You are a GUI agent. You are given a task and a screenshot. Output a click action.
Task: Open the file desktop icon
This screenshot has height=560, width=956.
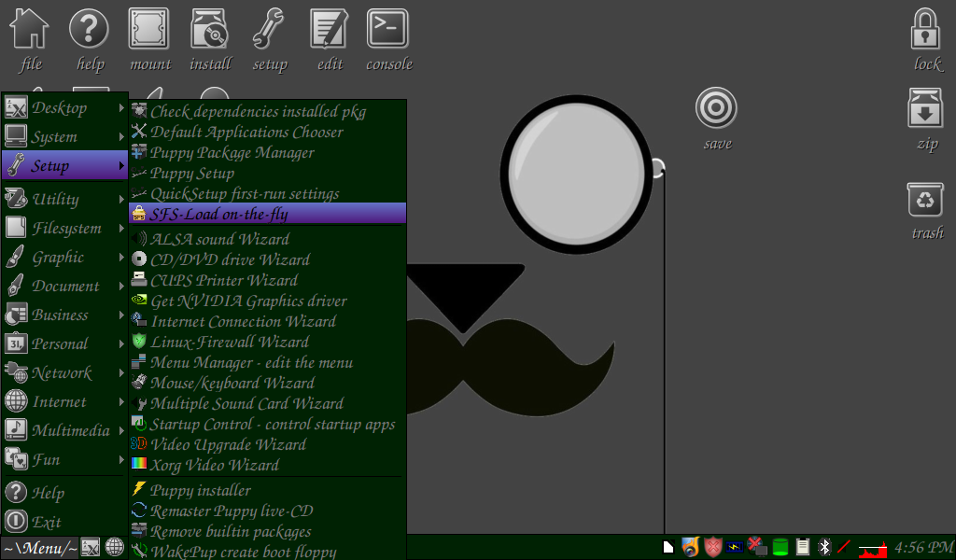click(29, 29)
